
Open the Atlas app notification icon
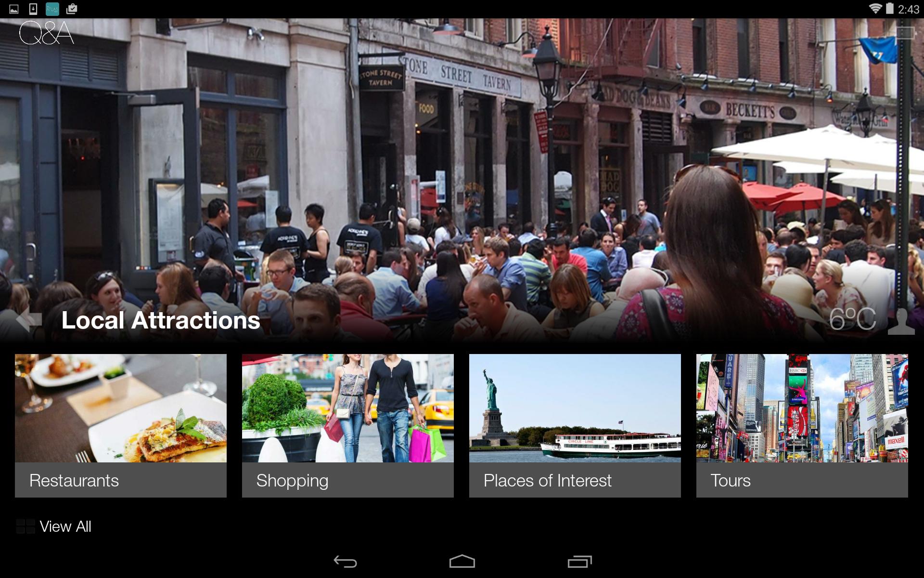pos(52,9)
